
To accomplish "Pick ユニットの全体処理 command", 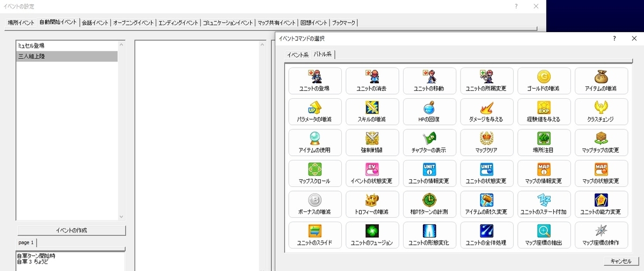I will click(x=487, y=236).
